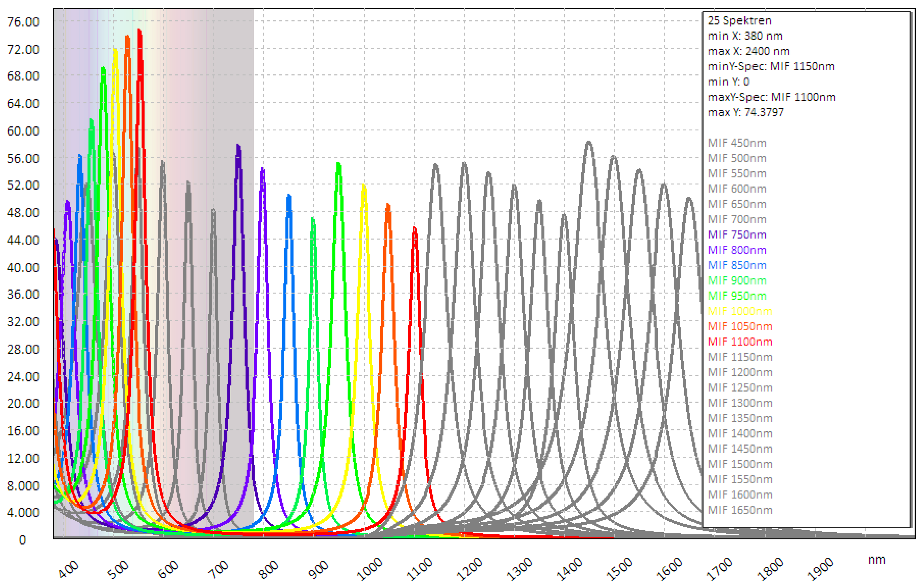Viewport: 924px width, 588px height.
Task: Click the tallest red curve peak near 550 nm
Action: (x=140, y=31)
